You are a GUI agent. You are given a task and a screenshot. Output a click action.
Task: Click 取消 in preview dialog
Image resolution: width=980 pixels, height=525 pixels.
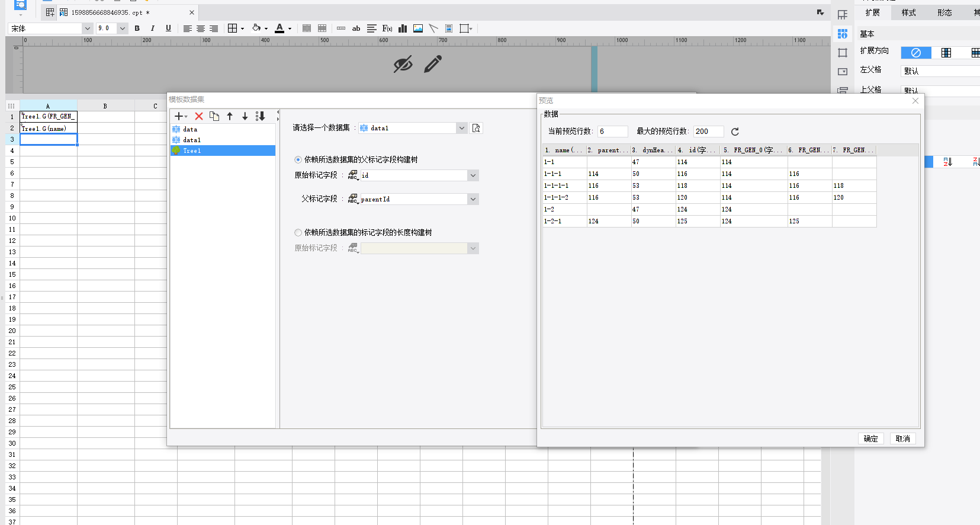[x=902, y=438]
